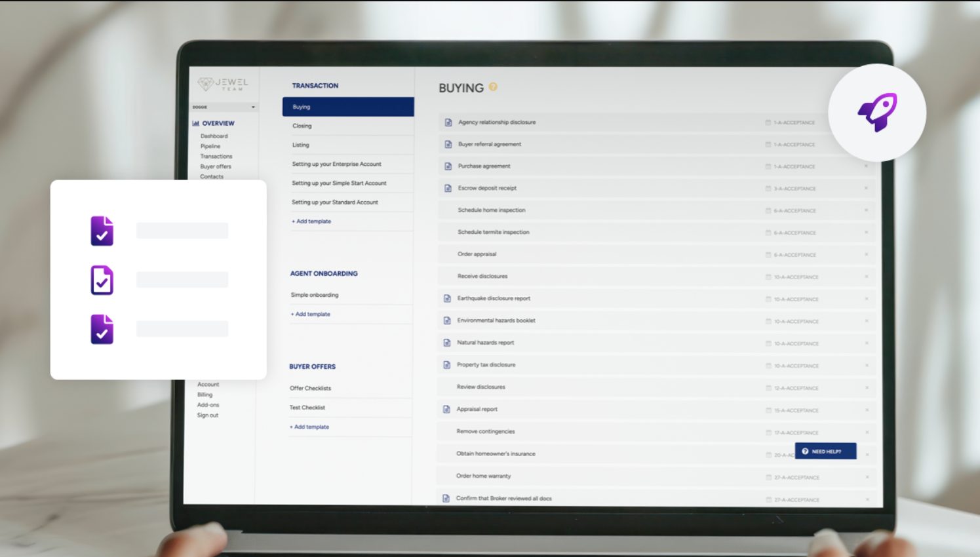Click the help icon beside the BUYING heading
980x557 pixels.
[x=493, y=86]
